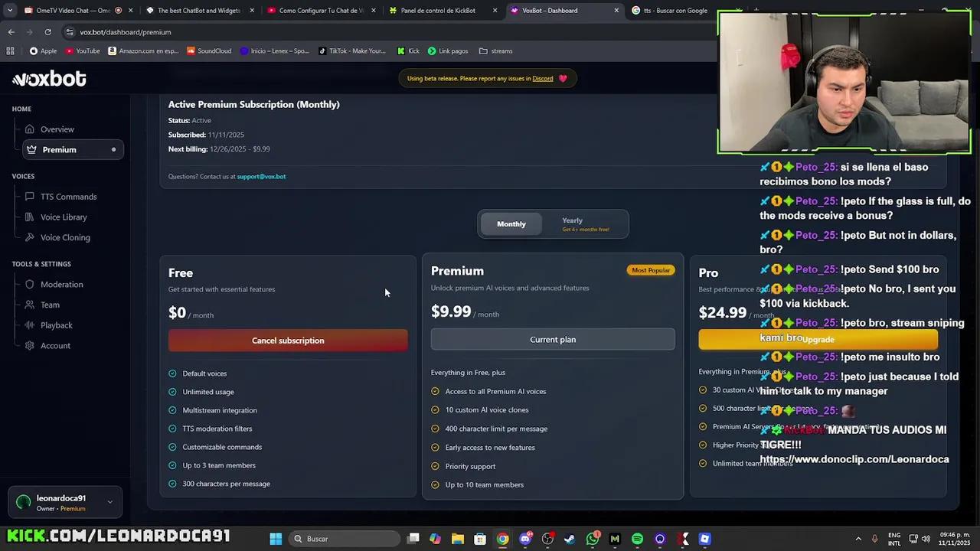This screenshot has width=980, height=551.
Task: Open Playback settings
Action: 56,325
